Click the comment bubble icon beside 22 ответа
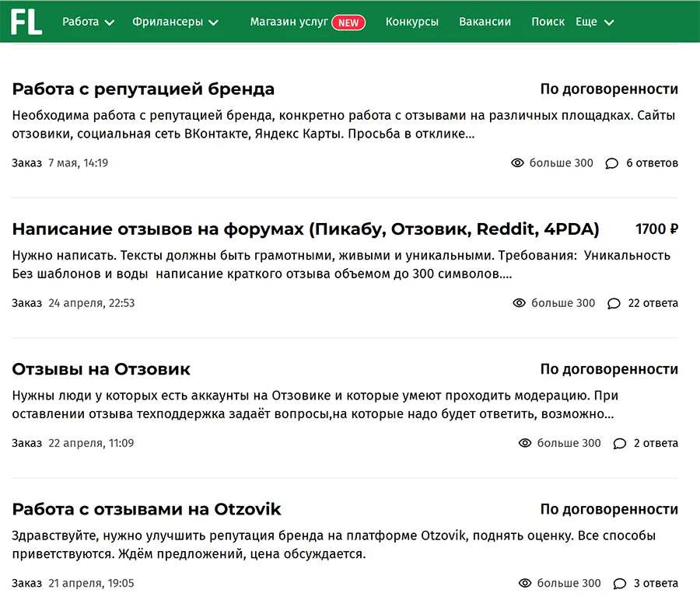Viewport: 700px width, 607px height. (x=614, y=303)
